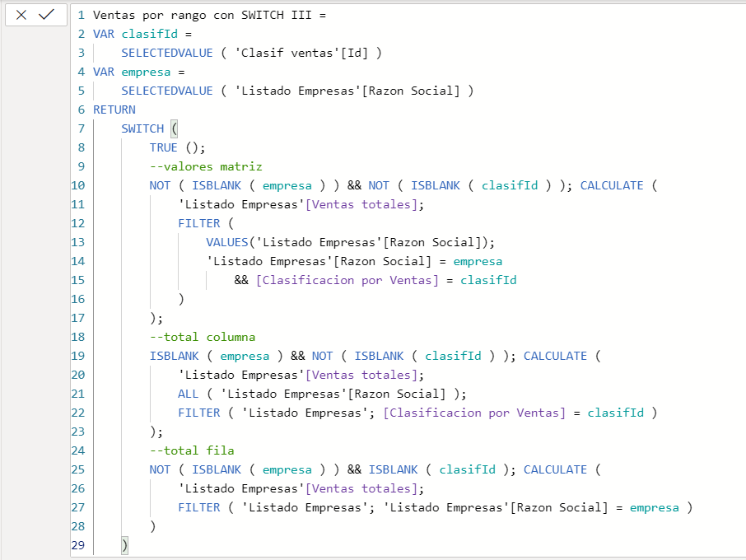
Task: Click the RETURN keyword
Action: [x=114, y=110]
